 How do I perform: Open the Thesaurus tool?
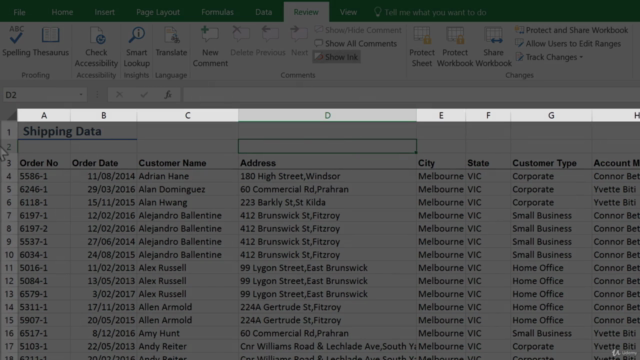point(51,41)
